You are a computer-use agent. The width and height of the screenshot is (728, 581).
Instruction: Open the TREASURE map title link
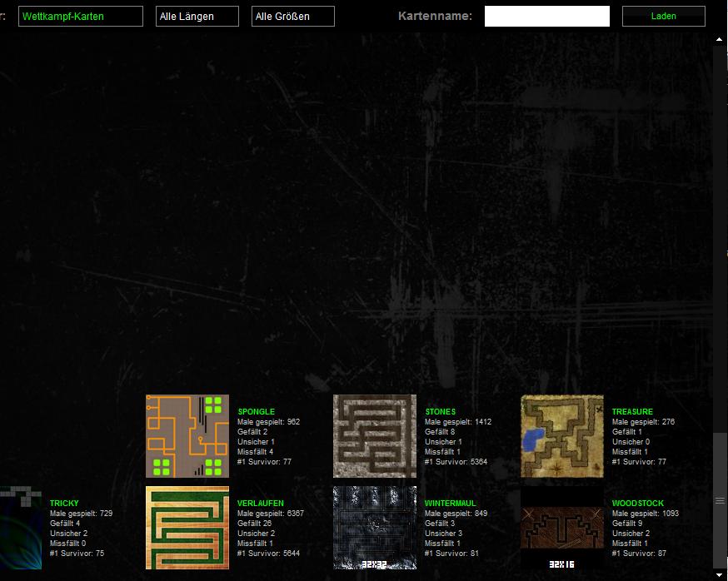point(632,412)
